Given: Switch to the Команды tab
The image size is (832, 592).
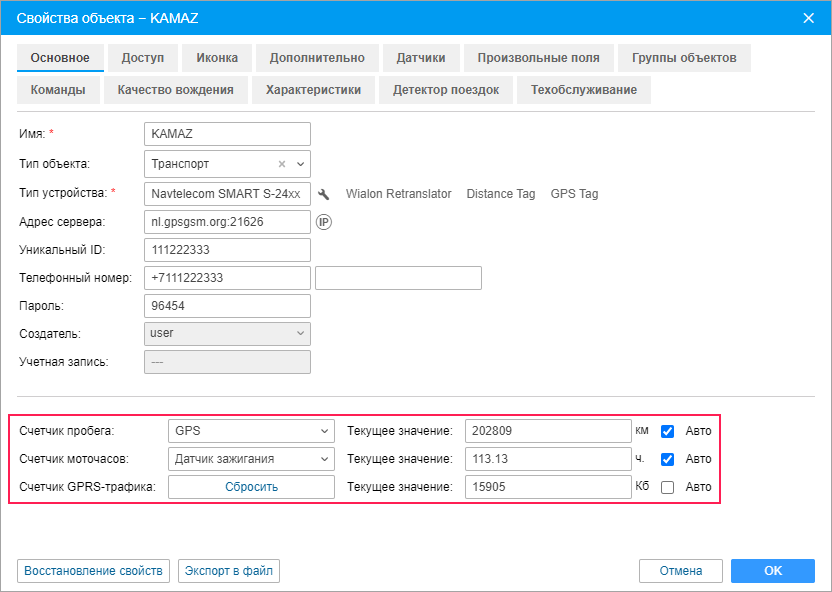Looking at the screenshot, I should coord(58,90).
